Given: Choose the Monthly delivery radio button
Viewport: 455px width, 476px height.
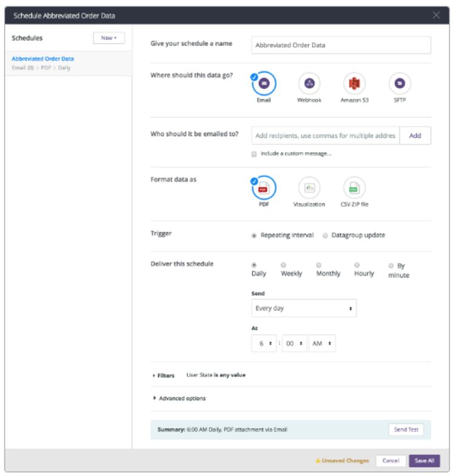Looking at the screenshot, I should (x=318, y=265).
